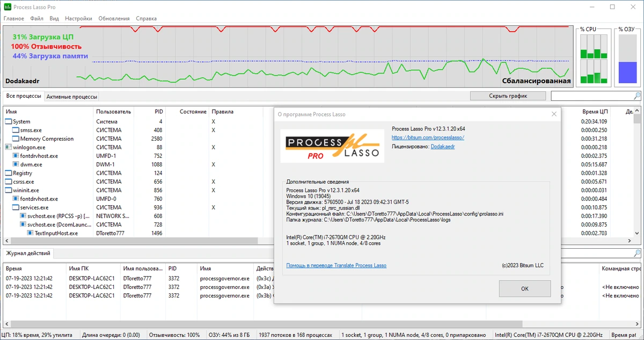Click the winlogon.exe process icon

coord(8,147)
